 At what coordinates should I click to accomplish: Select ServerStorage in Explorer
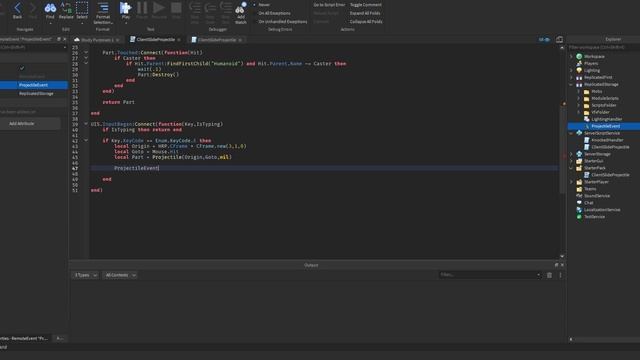(597, 154)
